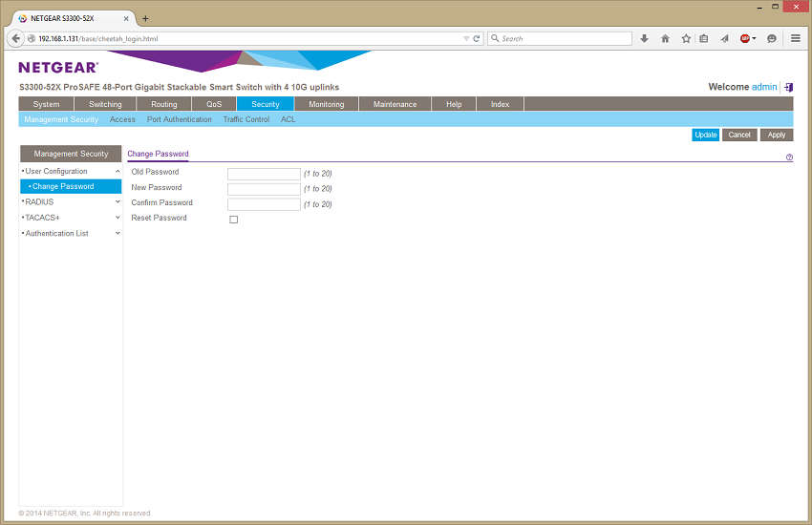Go to ACL submenu

288,119
